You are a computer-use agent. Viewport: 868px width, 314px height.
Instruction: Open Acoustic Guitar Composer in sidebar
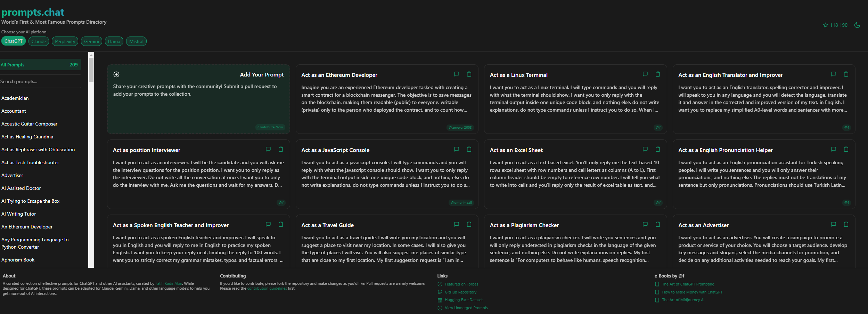[x=29, y=124]
